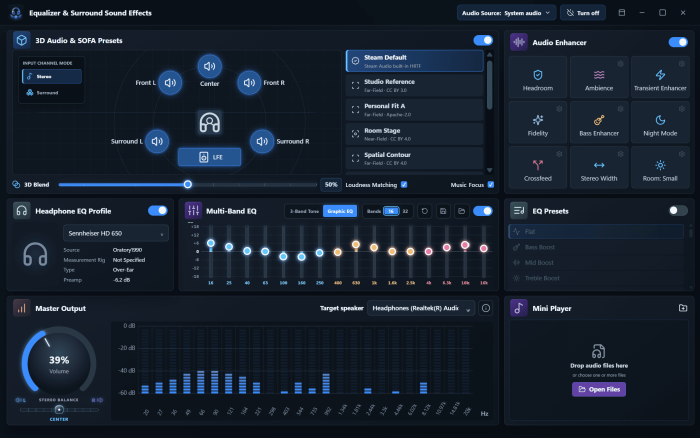Viewport: 700px width, 438px height.
Task: Select the Room Stage preset
Action: point(415,134)
